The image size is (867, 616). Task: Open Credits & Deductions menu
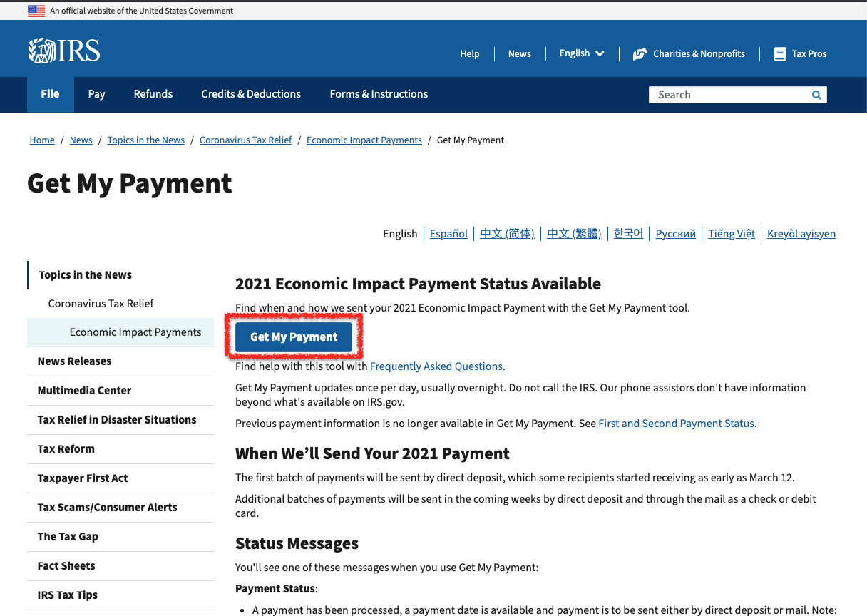click(x=251, y=94)
